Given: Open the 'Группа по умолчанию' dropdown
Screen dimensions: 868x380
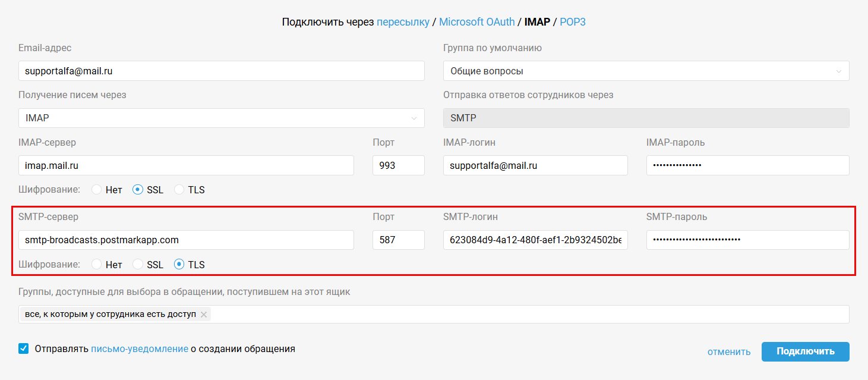Looking at the screenshot, I should pyautogui.click(x=646, y=71).
